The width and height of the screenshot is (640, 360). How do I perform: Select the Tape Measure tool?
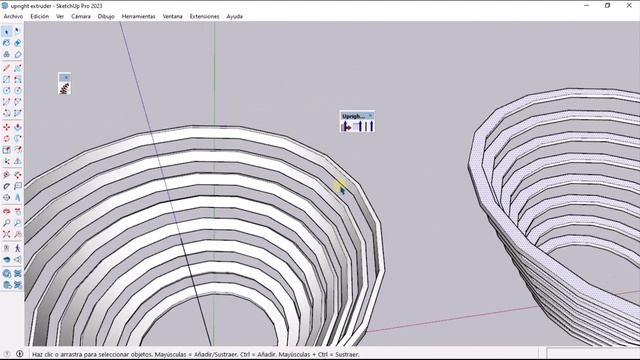pos(7,175)
